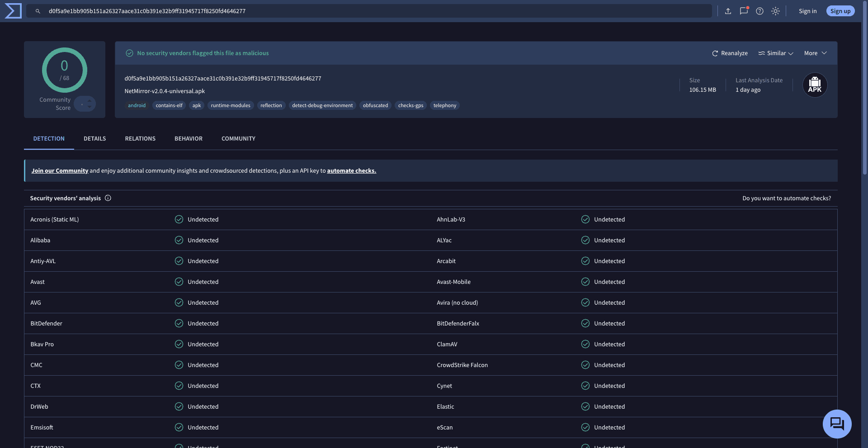The image size is (868, 448).
Task: Follow the automate checks link
Action: click(x=351, y=171)
